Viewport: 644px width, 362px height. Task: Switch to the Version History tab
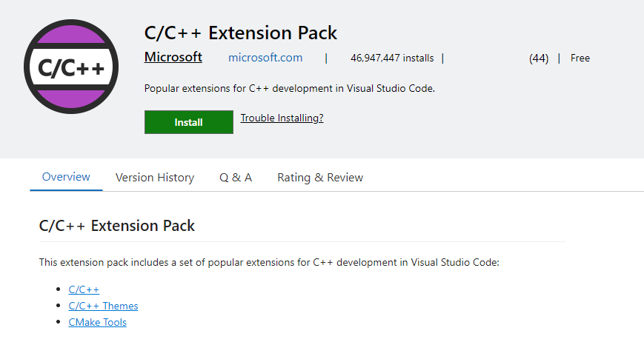[154, 178]
